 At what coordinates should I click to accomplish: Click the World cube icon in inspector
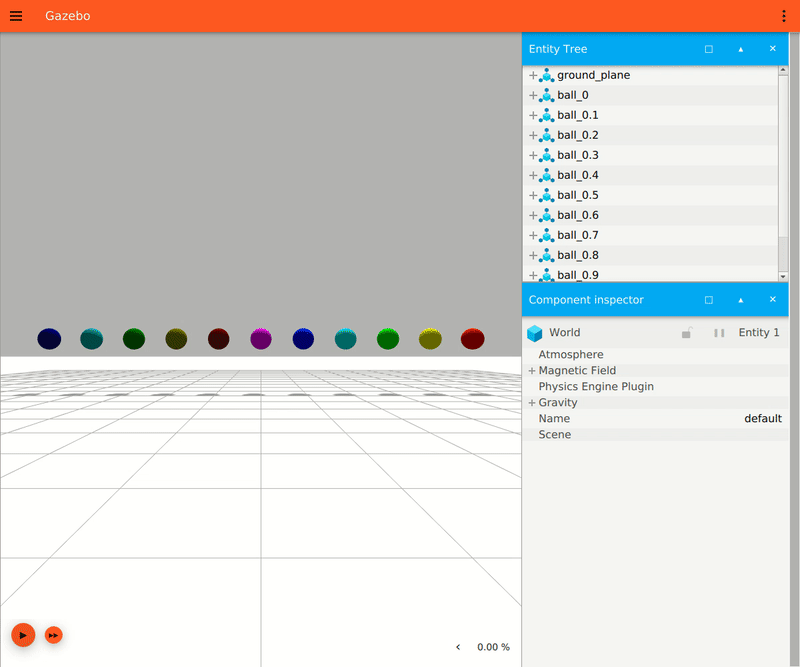(535, 333)
